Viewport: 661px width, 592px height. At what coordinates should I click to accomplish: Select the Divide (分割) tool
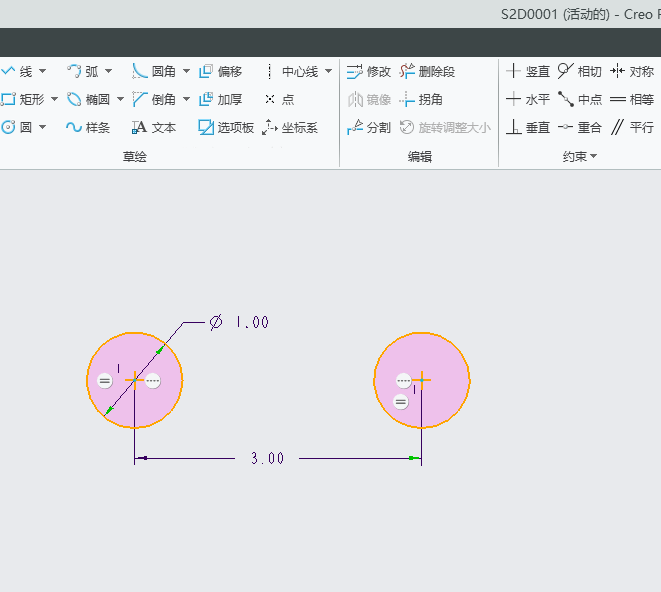[369, 127]
